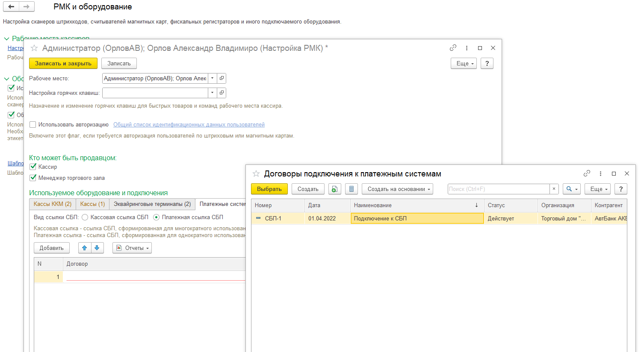The height and width of the screenshot is (352, 644).
Task: Click the back navigation arrow
Action: pos(11,6)
